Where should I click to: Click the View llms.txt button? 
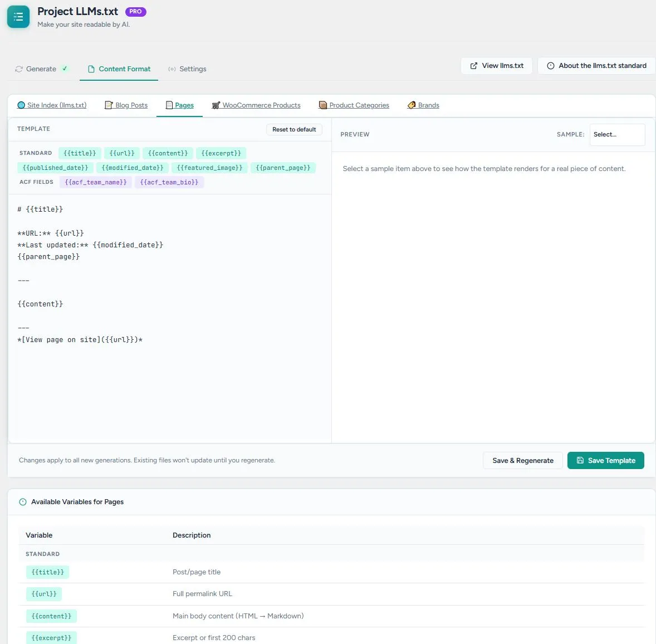[497, 66]
